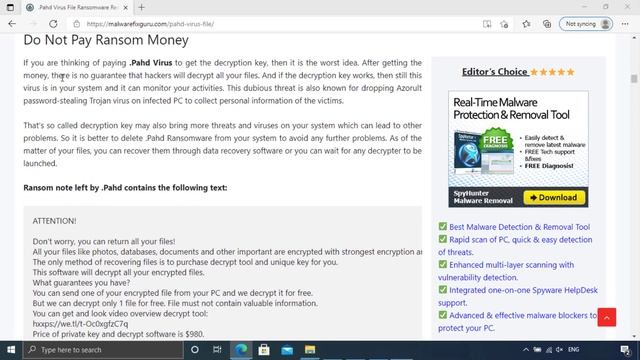View site lock information
The image size is (640, 360).
[x=76, y=24]
